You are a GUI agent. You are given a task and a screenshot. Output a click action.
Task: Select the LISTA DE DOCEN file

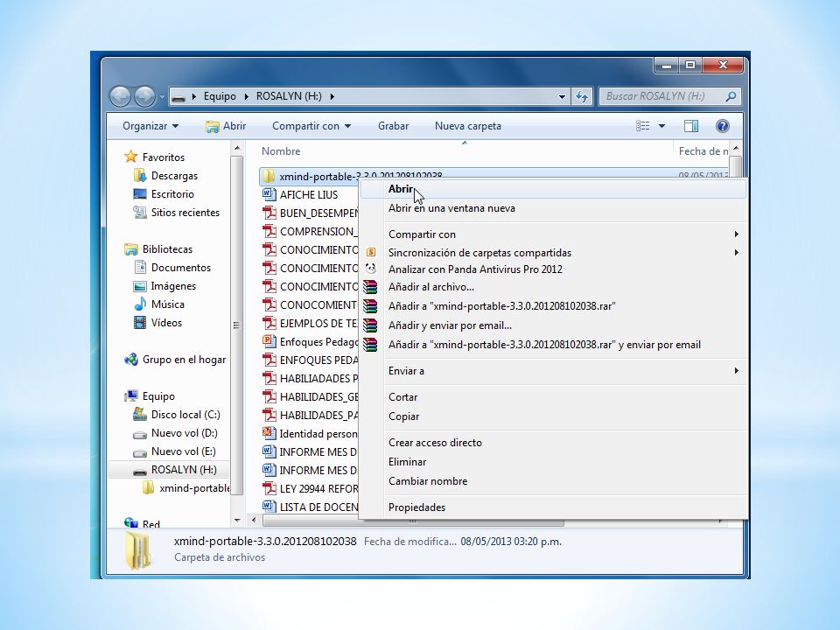click(x=310, y=507)
